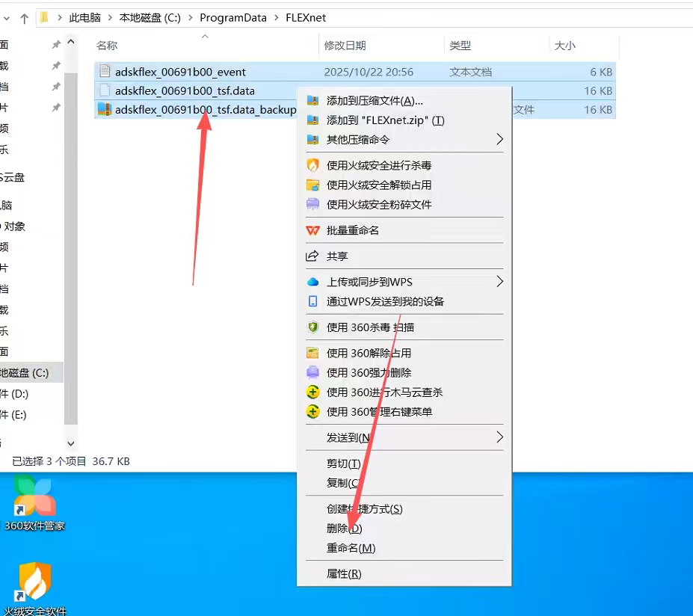693x616 pixels.
Task: Click the 使用火绒安全粉碎文件 icon
Action: click(312, 204)
